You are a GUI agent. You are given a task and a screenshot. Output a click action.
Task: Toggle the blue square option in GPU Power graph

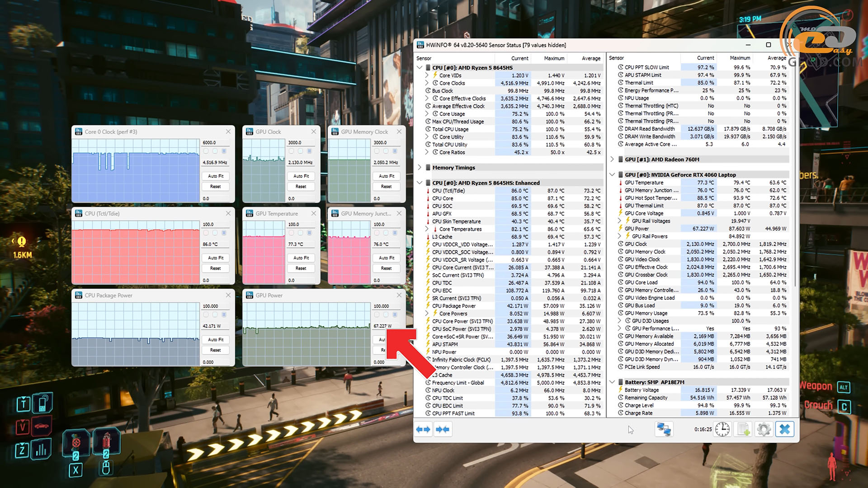(395, 314)
